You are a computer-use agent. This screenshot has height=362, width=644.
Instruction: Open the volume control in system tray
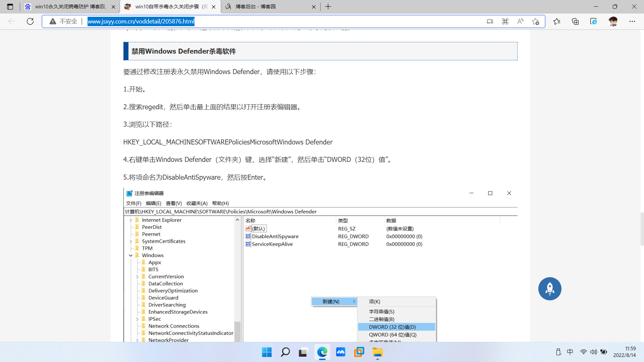point(593,352)
